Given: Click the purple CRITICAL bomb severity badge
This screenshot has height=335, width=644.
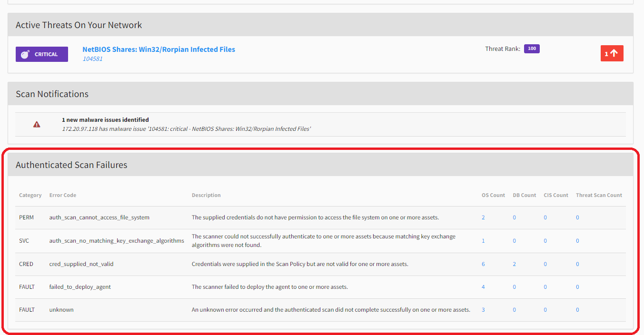Looking at the screenshot, I should coord(42,54).
